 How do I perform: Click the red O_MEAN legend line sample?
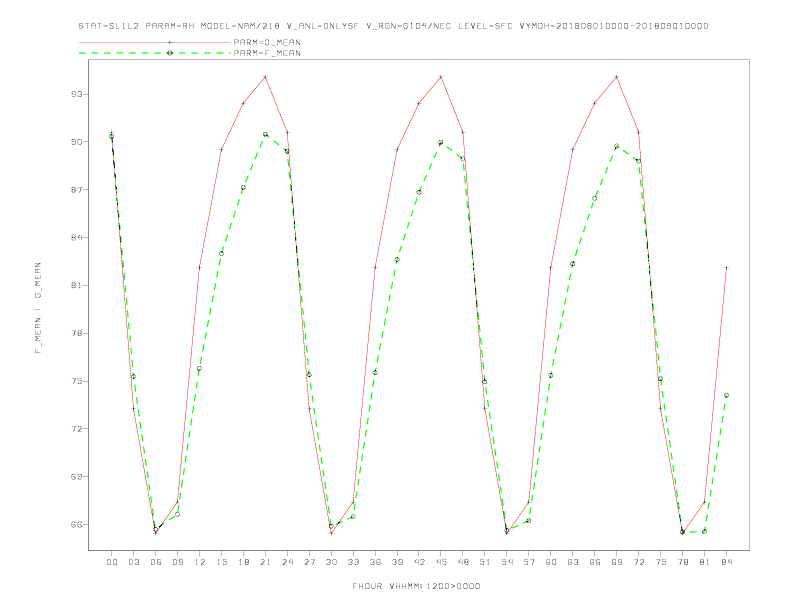[x=155, y=42]
